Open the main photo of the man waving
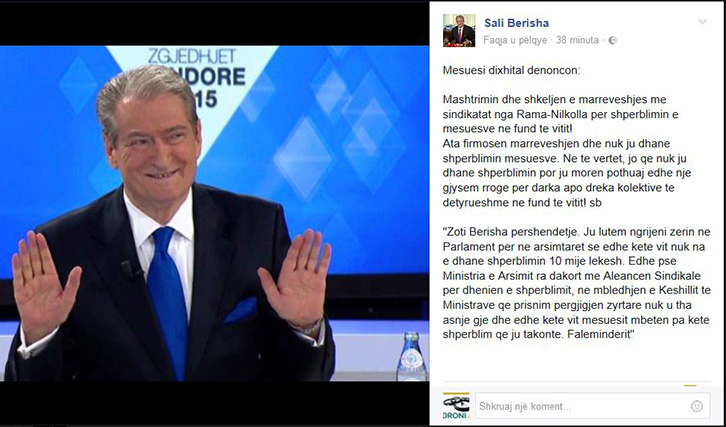 coord(214,213)
